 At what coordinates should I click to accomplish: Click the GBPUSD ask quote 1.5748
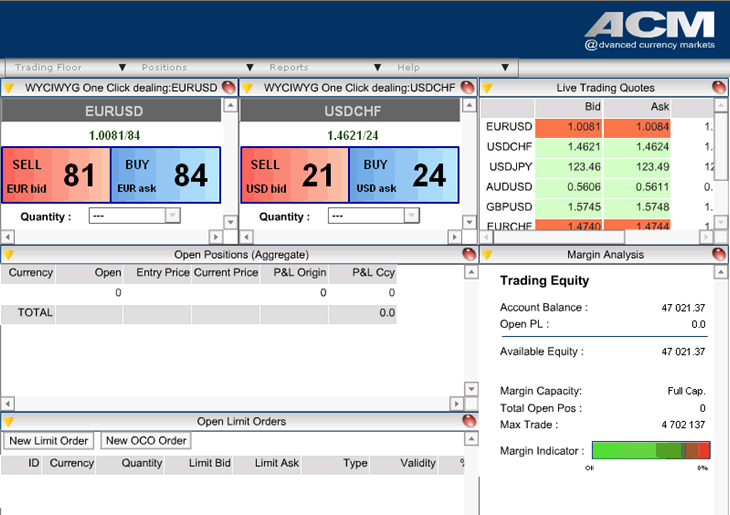click(637, 207)
